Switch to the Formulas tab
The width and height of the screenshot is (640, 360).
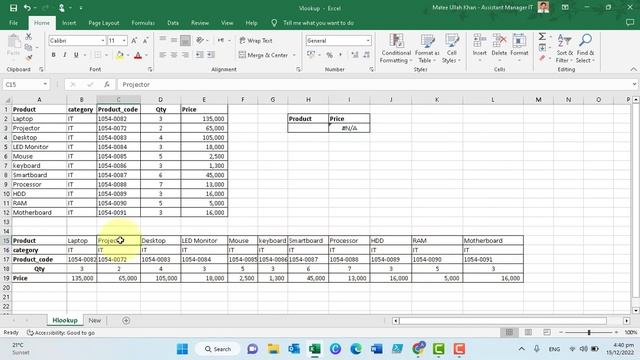pos(143,23)
